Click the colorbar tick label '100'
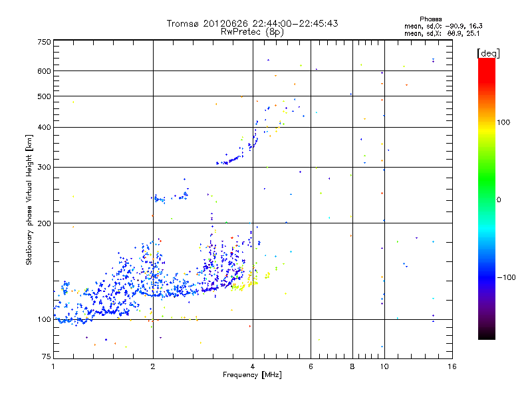The height and width of the screenshot is (399, 532). [503, 122]
